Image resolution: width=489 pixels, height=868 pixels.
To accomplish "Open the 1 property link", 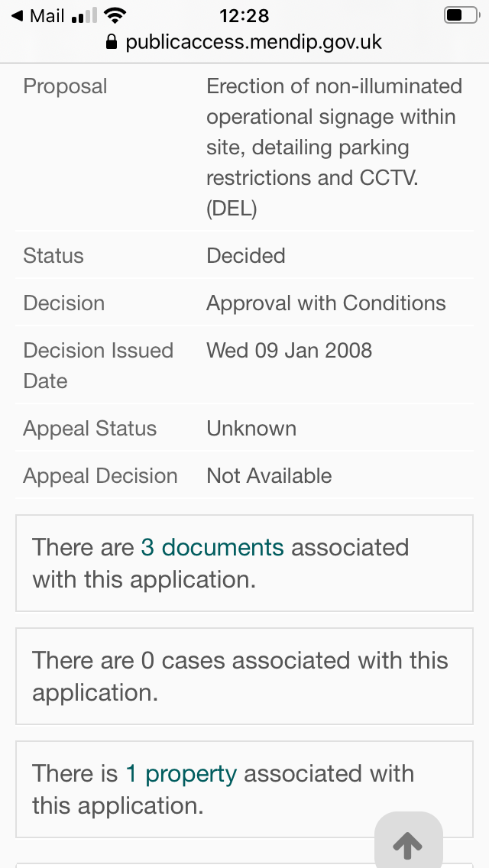I will tap(181, 773).
